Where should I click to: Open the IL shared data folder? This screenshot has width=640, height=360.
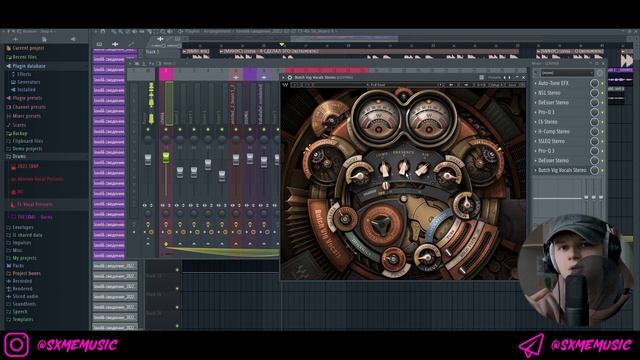[x=27, y=236]
